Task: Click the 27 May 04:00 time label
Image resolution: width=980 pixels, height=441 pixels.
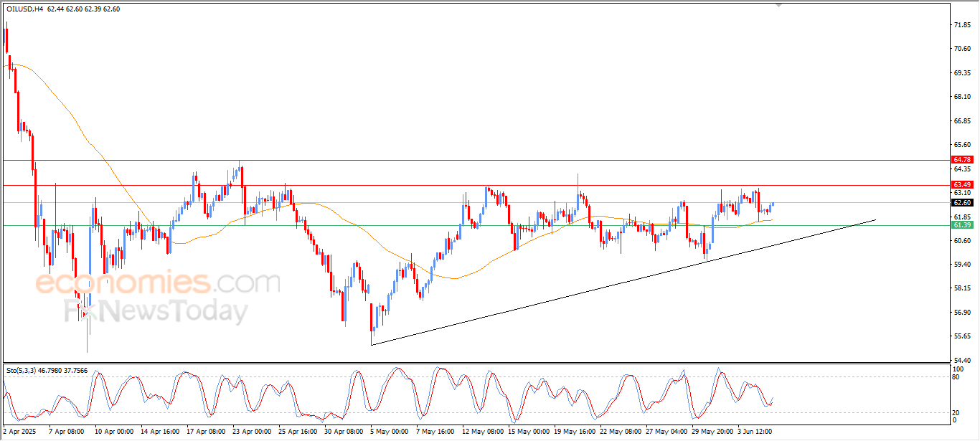Action: pyautogui.click(x=665, y=432)
